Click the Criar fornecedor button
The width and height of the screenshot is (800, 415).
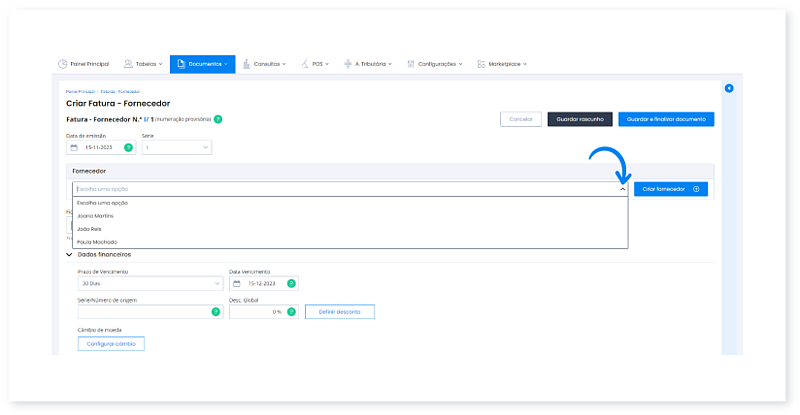click(x=671, y=188)
